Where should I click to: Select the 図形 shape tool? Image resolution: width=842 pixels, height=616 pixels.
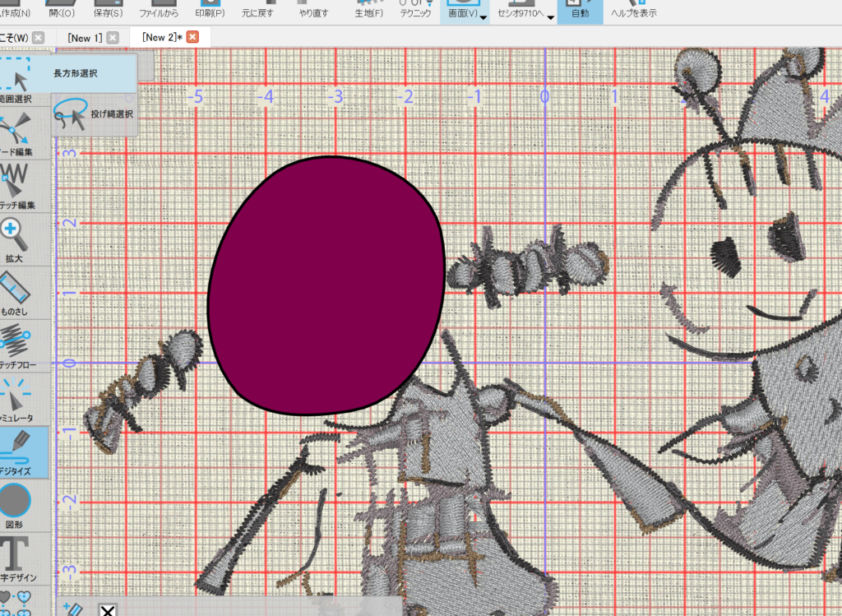click(x=16, y=503)
